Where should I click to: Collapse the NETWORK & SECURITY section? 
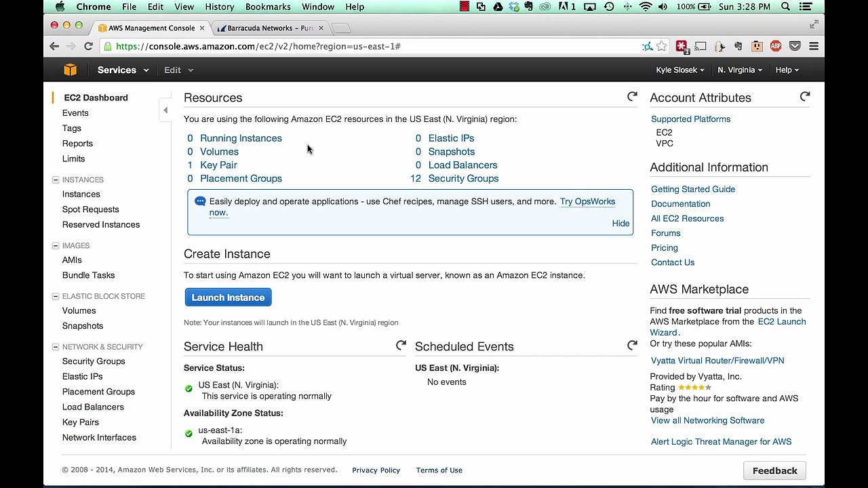pyautogui.click(x=56, y=347)
